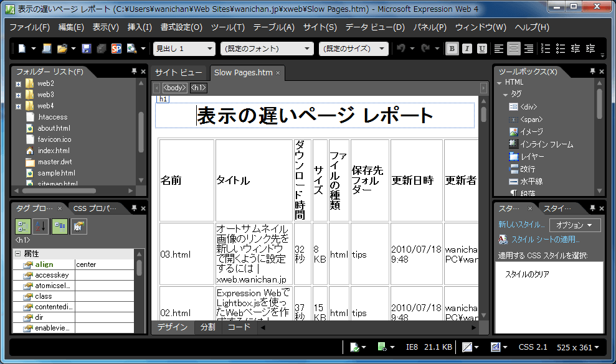The image size is (616, 364).
Task: Apply numbered list formatting icon
Action: tap(545, 49)
